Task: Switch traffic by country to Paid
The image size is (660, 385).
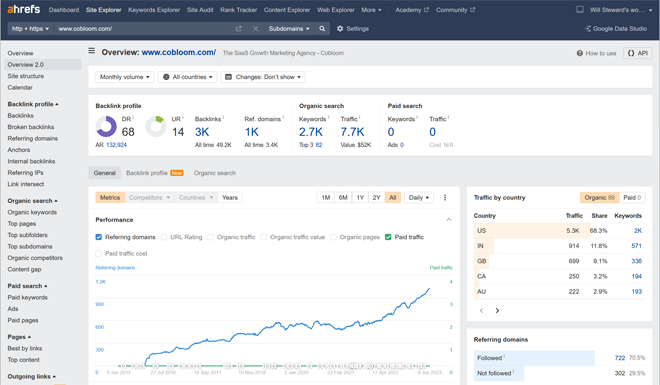Action: [632, 197]
